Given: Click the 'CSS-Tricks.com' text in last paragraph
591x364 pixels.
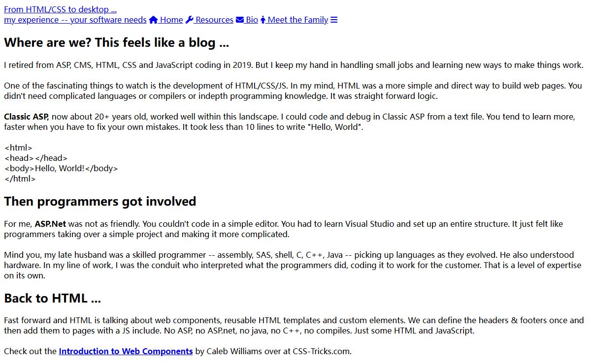Looking at the screenshot, I should tap(322, 351).
